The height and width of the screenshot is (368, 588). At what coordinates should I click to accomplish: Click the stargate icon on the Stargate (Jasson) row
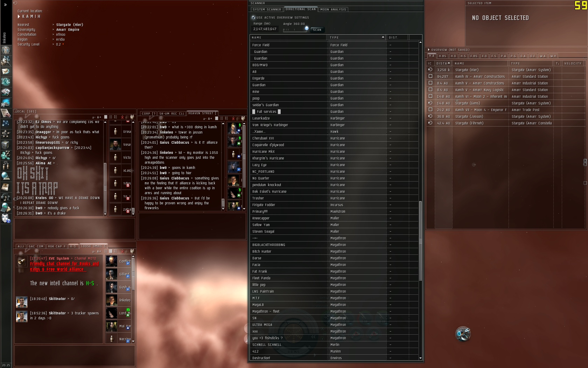click(x=430, y=116)
